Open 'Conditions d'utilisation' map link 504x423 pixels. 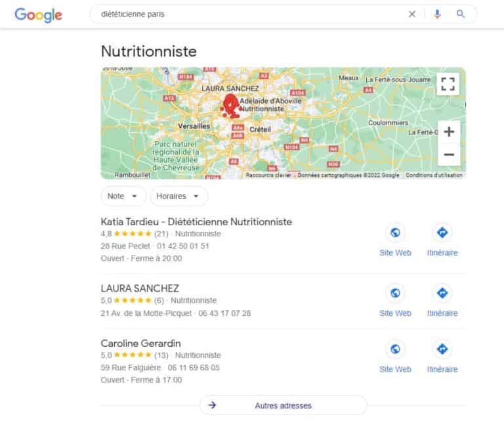pyautogui.click(x=434, y=175)
